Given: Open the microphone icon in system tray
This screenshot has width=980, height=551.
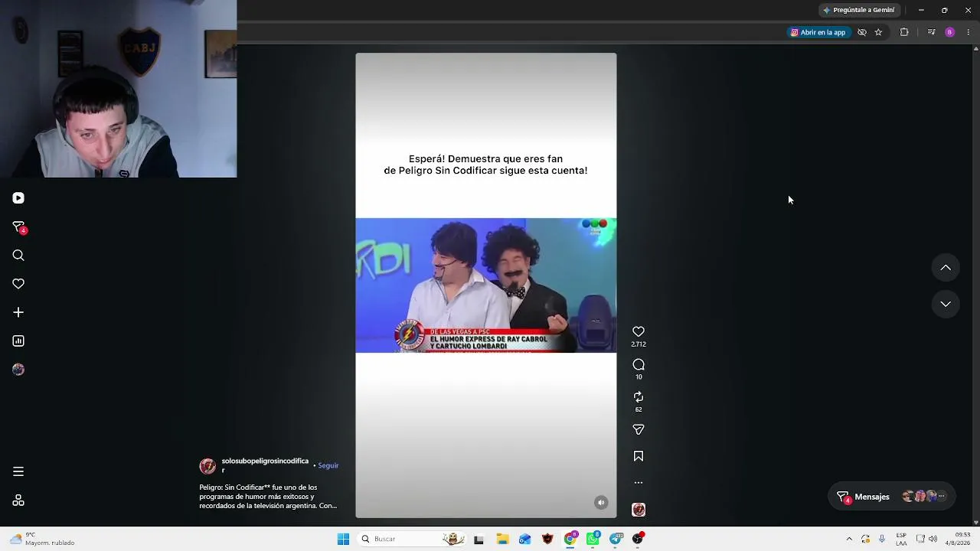Looking at the screenshot, I should (882, 539).
